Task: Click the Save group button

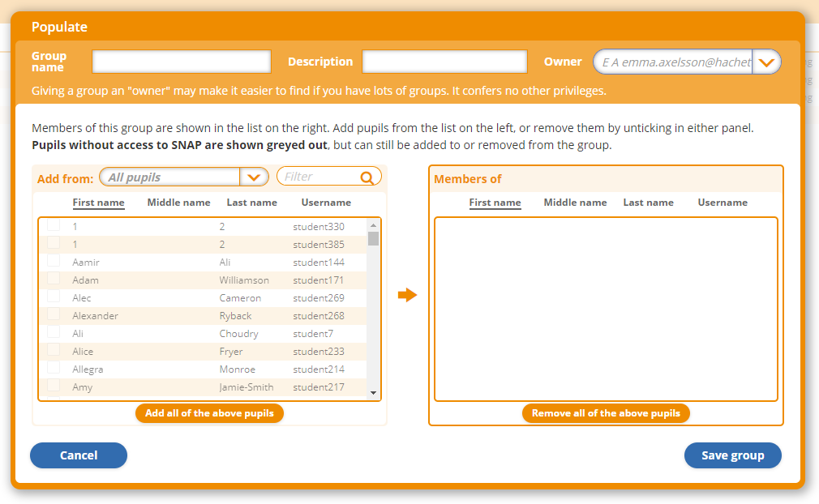Action: pos(732,455)
